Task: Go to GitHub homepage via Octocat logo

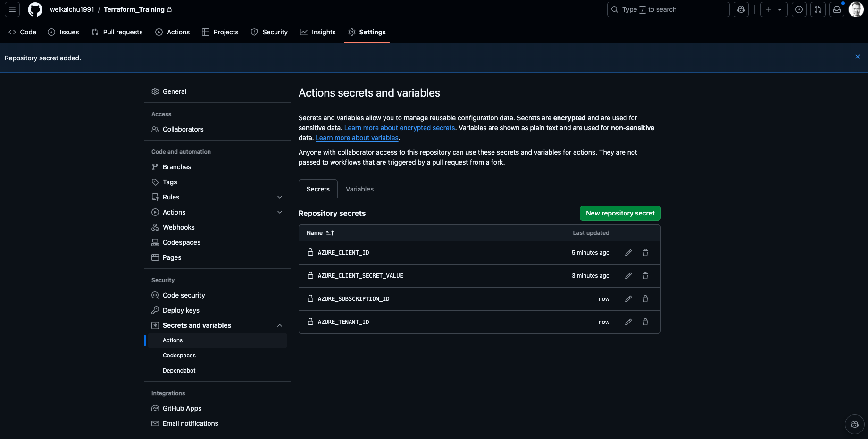Action: coord(35,9)
